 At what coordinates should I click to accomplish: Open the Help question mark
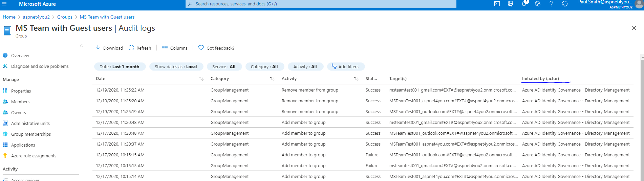(x=551, y=4)
